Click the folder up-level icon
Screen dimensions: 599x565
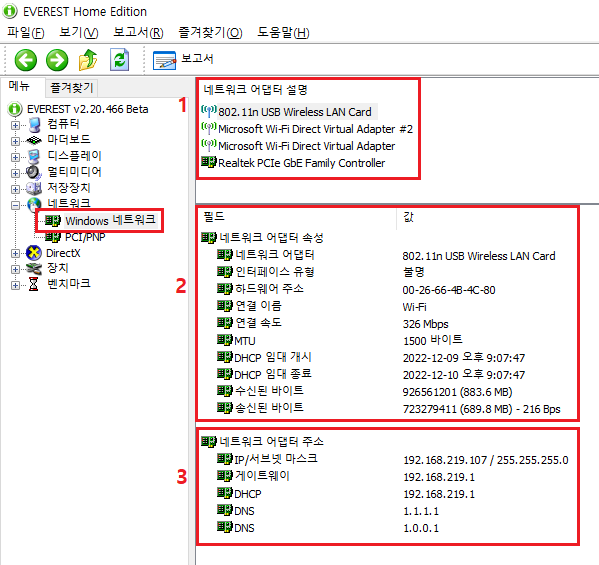coord(88,60)
